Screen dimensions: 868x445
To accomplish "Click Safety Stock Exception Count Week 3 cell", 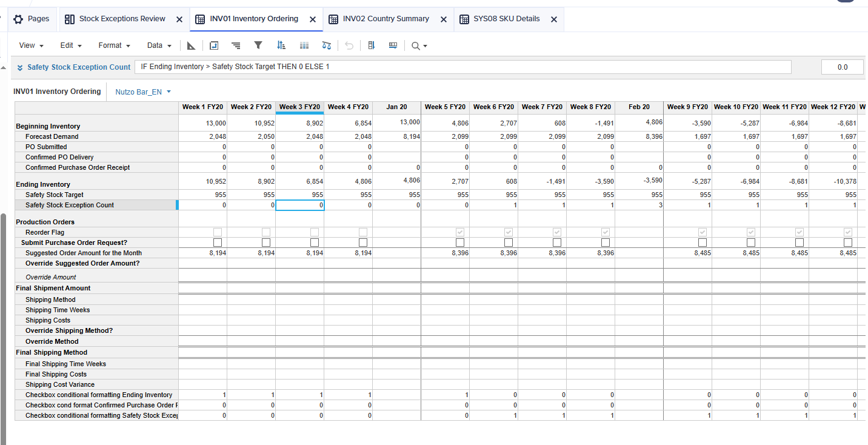I will point(299,205).
